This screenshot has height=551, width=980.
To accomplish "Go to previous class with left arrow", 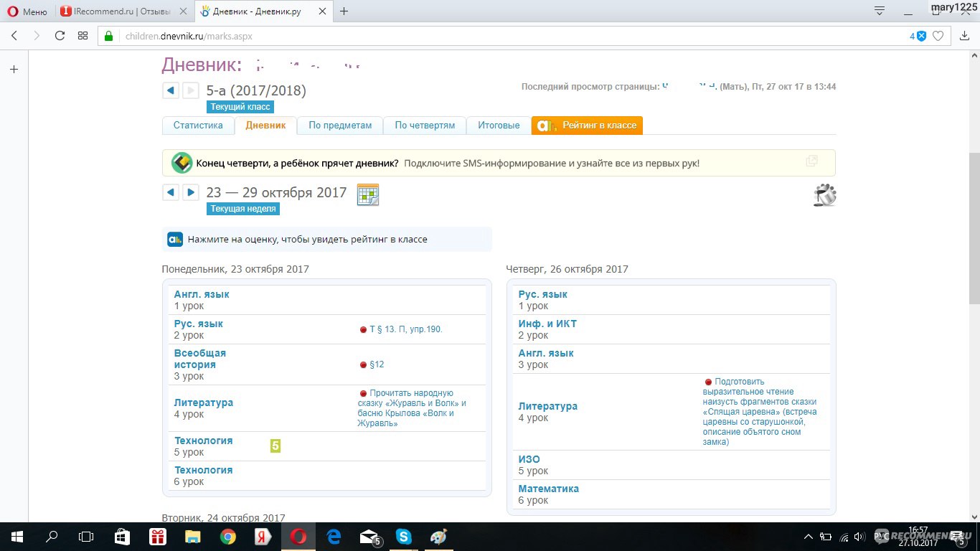I will coord(170,90).
